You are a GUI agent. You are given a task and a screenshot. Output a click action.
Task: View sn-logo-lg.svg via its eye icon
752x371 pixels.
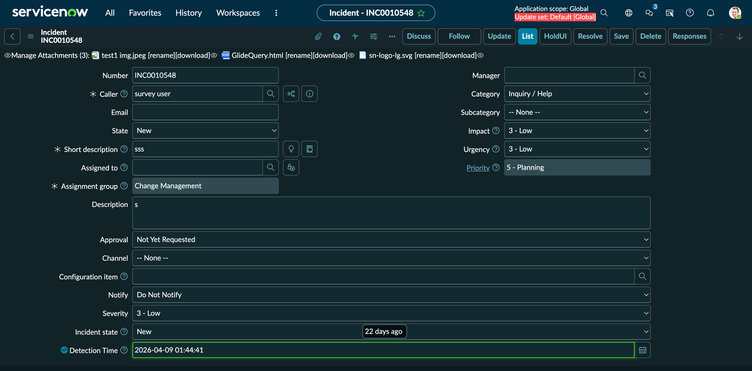481,55
